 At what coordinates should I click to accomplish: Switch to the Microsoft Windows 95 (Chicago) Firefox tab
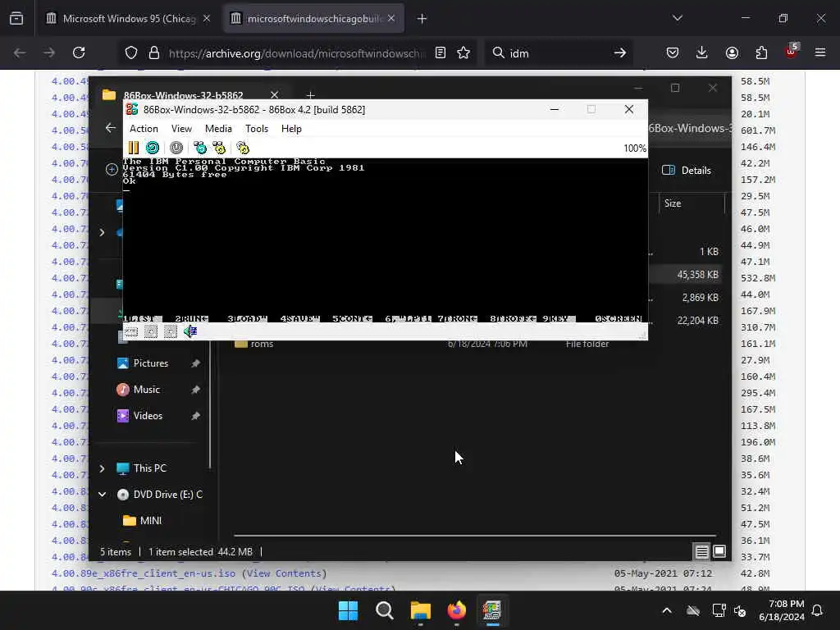pyautogui.click(x=129, y=18)
